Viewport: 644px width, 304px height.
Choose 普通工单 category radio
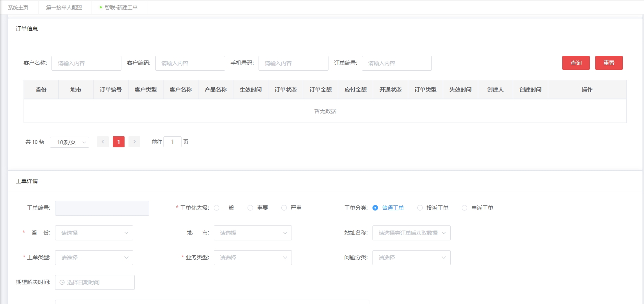[375, 208]
